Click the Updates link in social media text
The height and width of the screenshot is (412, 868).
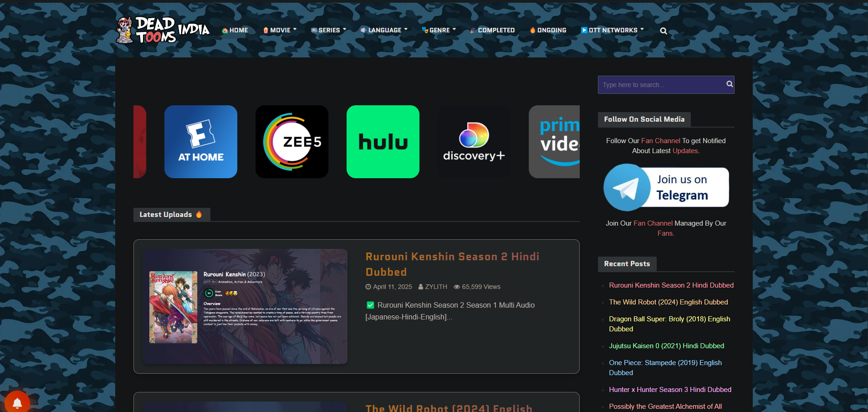(x=685, y=151)
